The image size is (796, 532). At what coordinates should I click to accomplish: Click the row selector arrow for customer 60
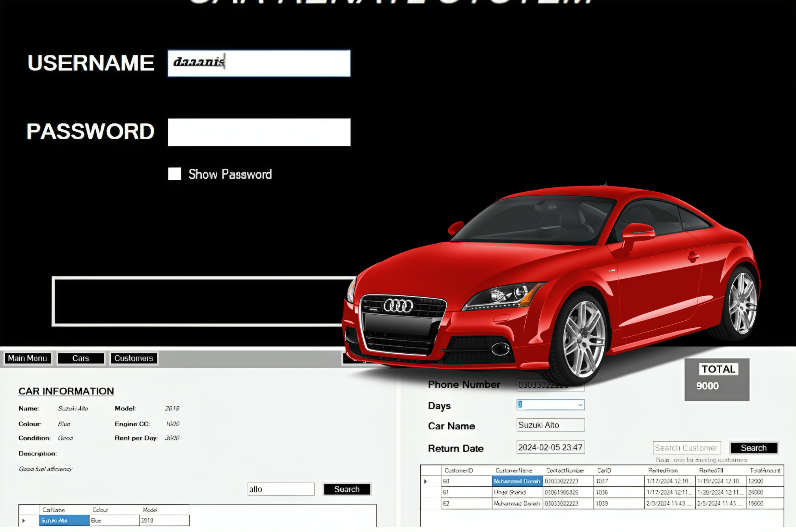coord(425,481)
